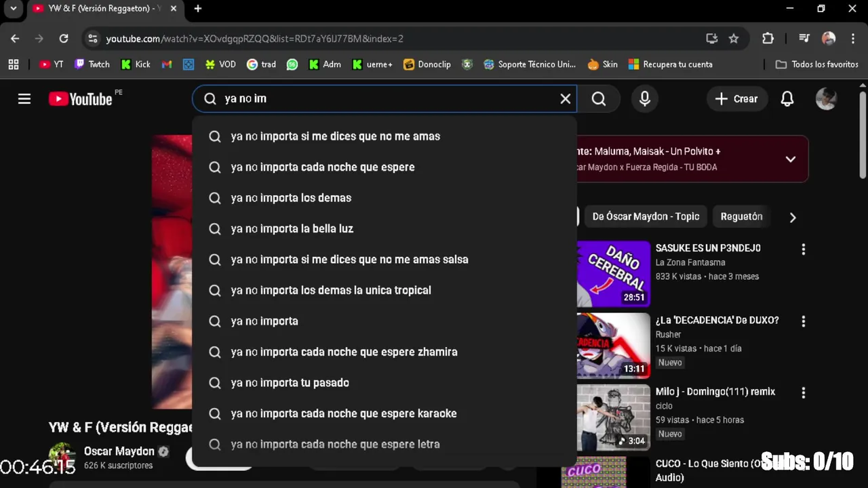Viewport: 868px width, 488px height.
Task: Open the La 'DECADENCIA' De DUXO? video title
Action: point(717,320)
